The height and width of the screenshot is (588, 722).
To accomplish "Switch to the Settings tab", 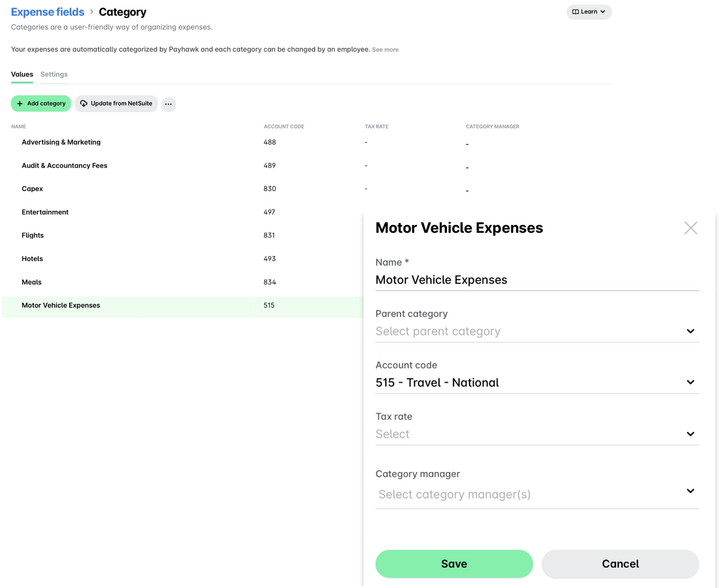I will (x=53, y=74).
